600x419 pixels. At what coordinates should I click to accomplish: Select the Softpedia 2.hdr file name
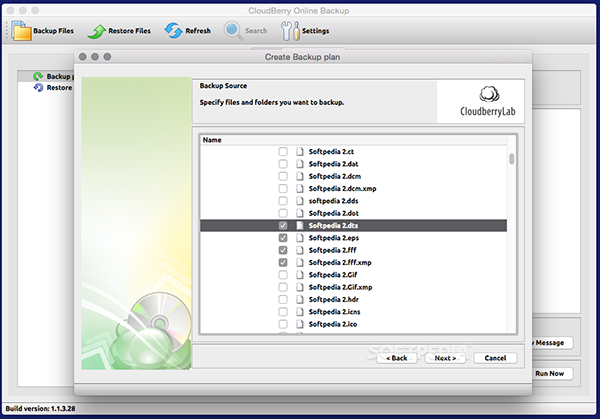[x=334, y=299]
